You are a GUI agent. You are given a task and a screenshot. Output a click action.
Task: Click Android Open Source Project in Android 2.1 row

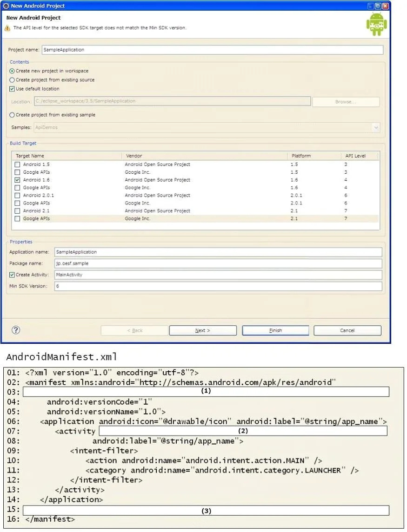(x=157, y=210)
